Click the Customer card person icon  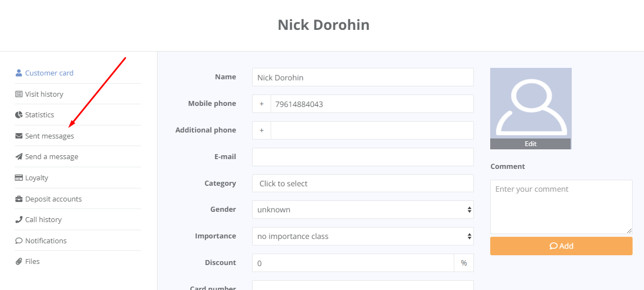point(19,73)
